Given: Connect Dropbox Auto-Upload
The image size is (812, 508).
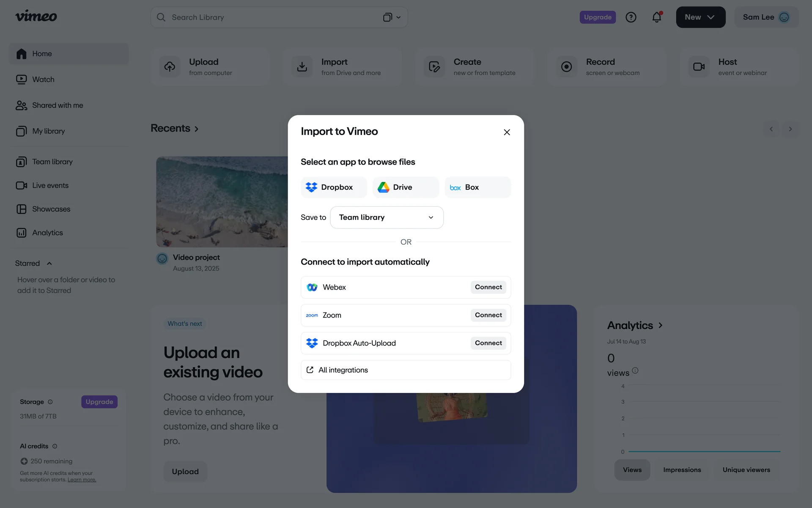Looking at the screenshot, I should [x=488, y=343].
